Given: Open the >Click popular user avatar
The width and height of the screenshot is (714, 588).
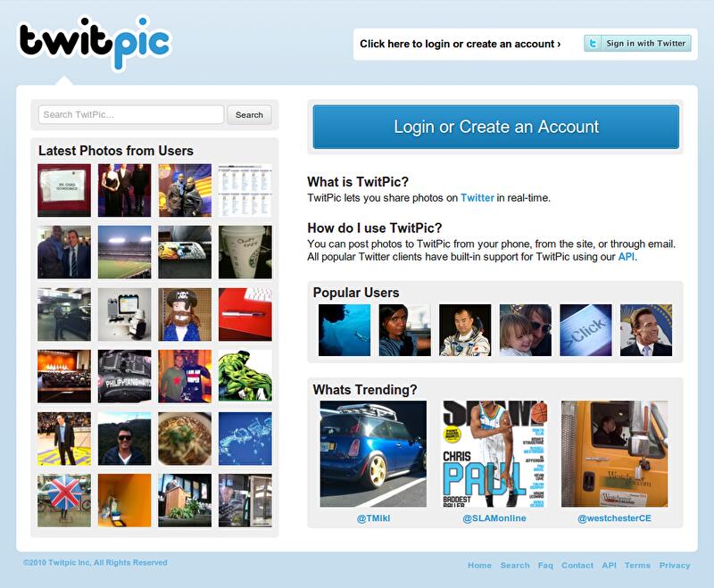Looking at the screenshot, I should click(x=585, y=330).
